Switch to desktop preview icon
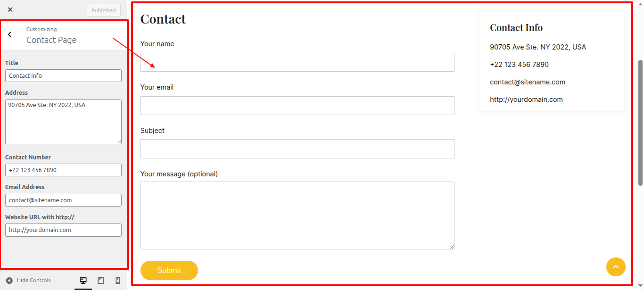Viewport: 644px width, 290px height. (x=83, y=281)
